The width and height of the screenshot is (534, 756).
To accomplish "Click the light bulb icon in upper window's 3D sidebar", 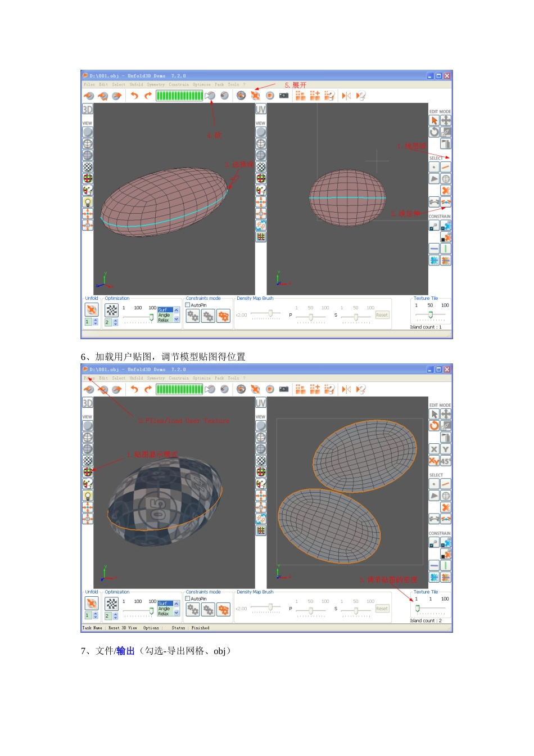I will coord(88,202).
